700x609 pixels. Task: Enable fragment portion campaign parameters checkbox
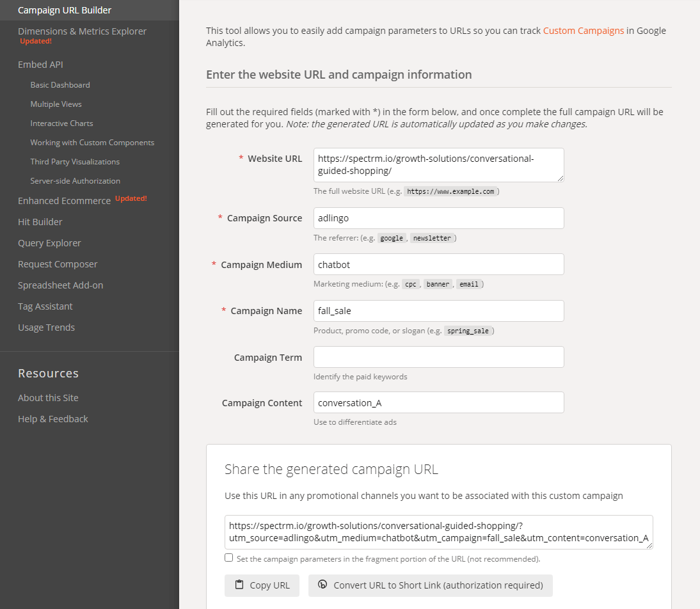(x=229, y=558)
